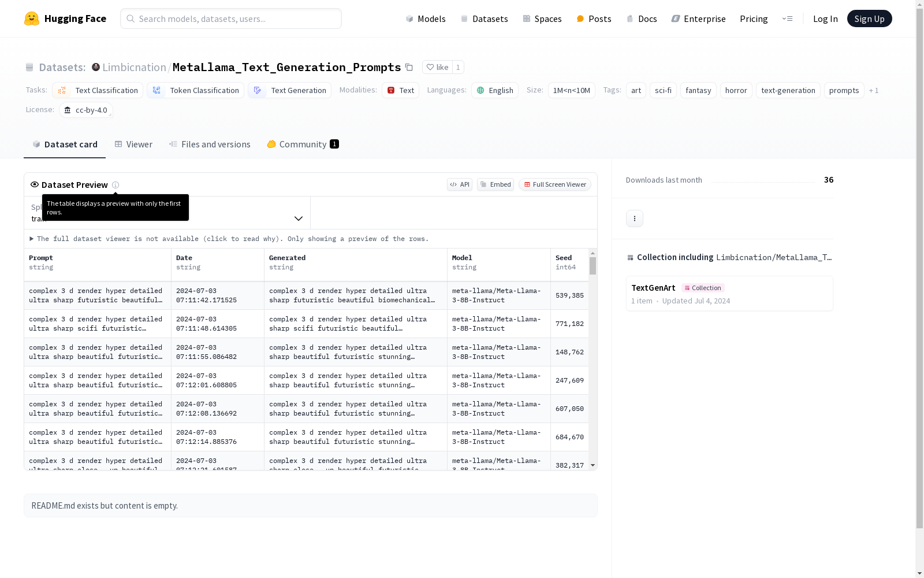The width and height of the screenshot is (924, 578).
Task: Click the art tag
Action: point(636,90)
